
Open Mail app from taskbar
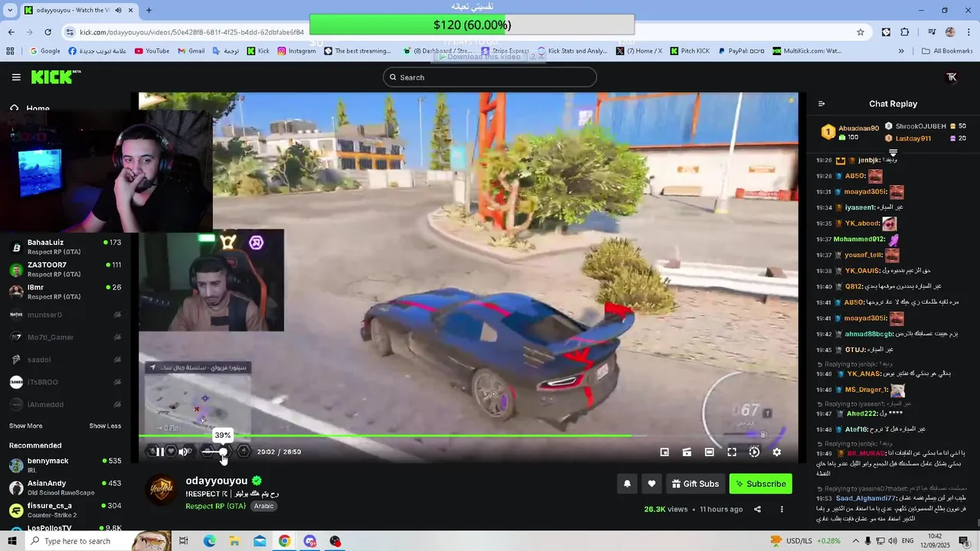[260, 541]
